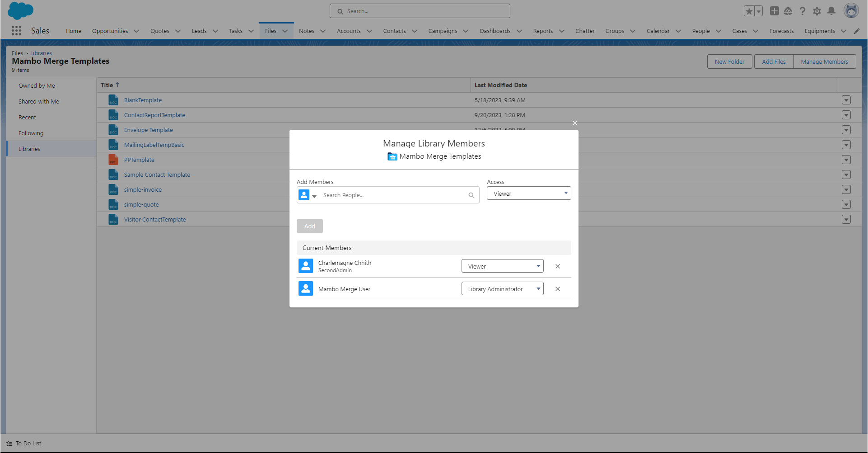
Task: Remove Charlemagne Chhith from library members
Action: coord(558,266)
